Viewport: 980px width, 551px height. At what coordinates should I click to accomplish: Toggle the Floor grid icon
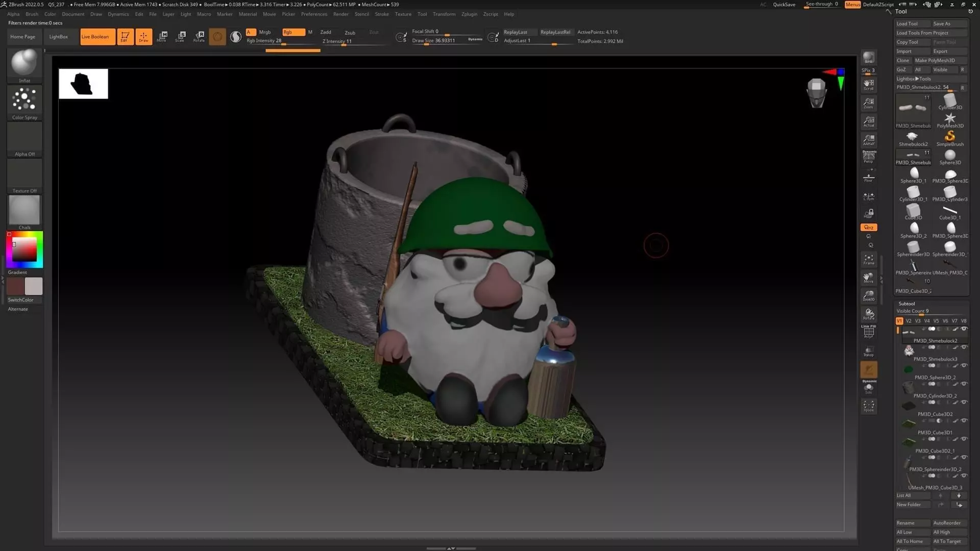868,178
